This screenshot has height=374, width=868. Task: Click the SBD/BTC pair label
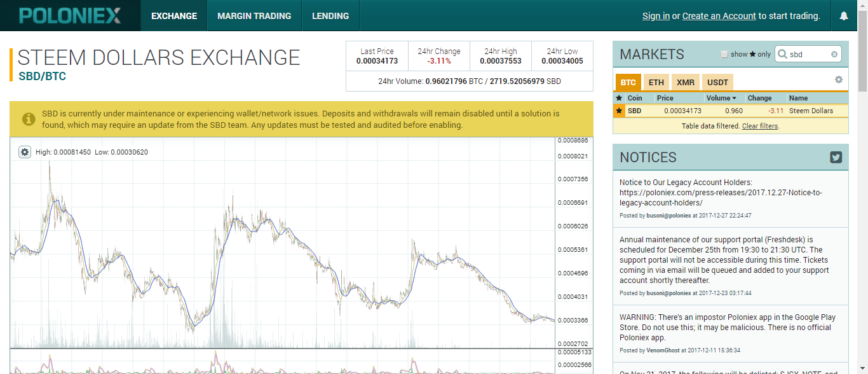click(42, 76)
